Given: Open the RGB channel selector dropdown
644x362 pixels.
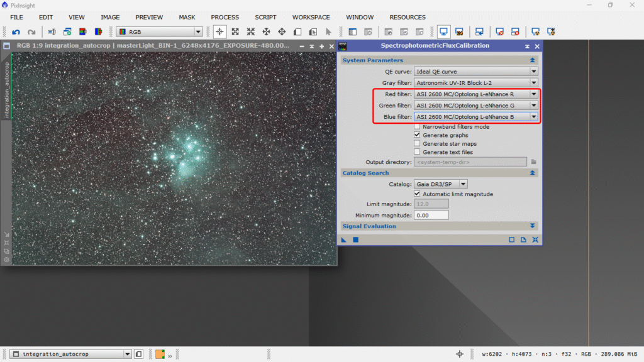Looking at the screenshot, I should coord(159,31).
